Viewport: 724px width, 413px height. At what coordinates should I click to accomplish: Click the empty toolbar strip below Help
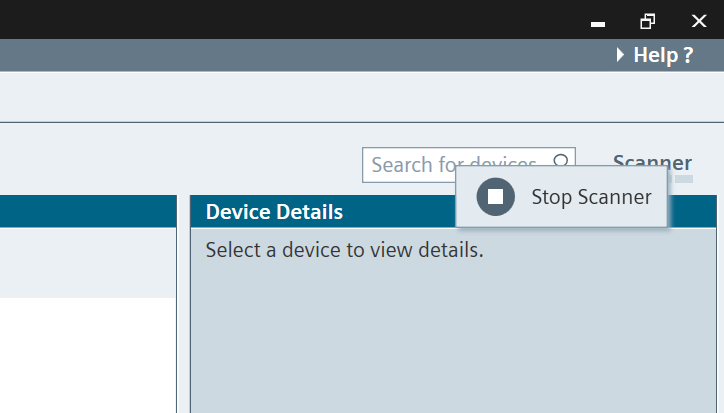tap(362, 97)
